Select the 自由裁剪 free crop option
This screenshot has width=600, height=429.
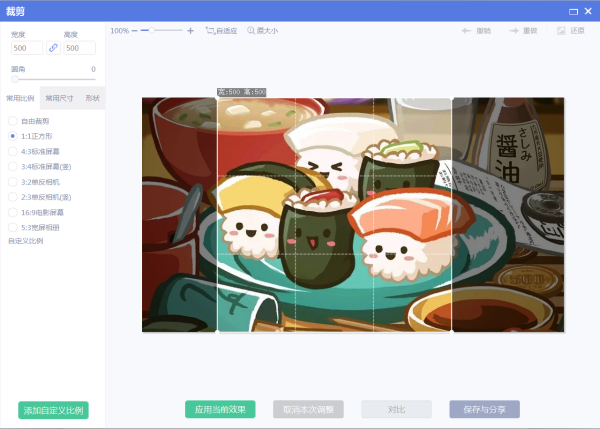pos(29,121)
